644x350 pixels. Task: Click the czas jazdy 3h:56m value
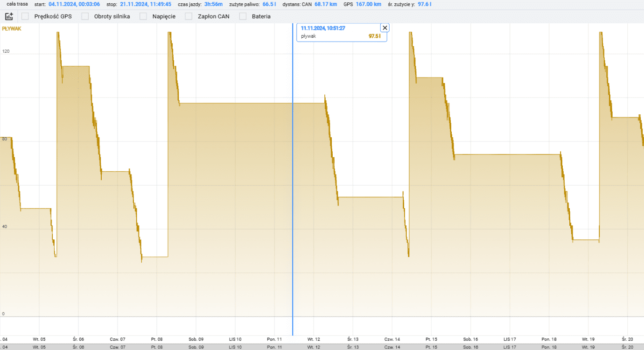[x=213, y=4]
